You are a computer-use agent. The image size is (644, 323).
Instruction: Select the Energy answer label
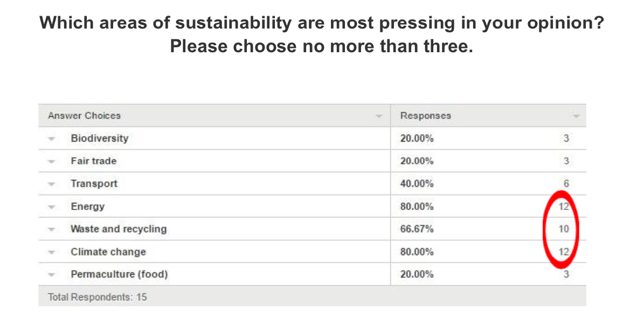[x=87, y=206]
